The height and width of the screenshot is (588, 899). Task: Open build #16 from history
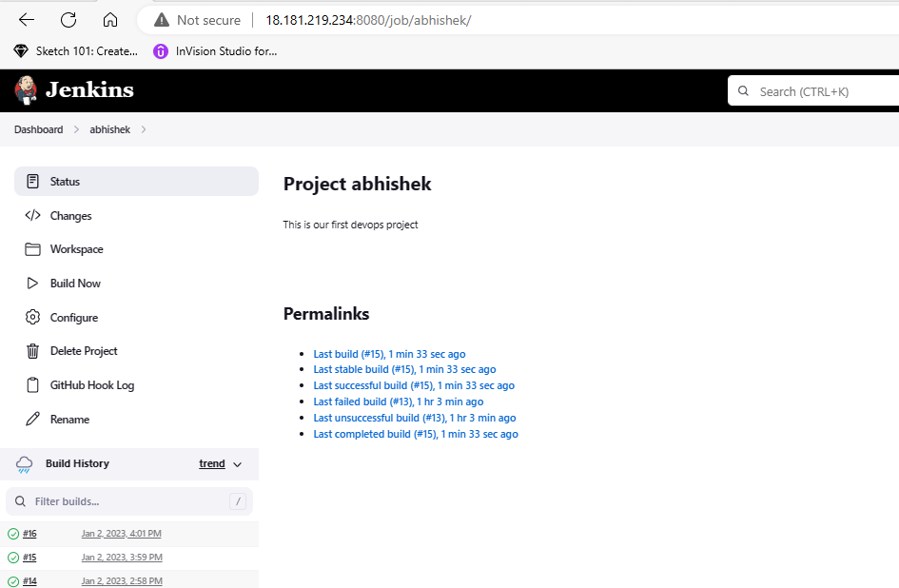coord(29,534)
